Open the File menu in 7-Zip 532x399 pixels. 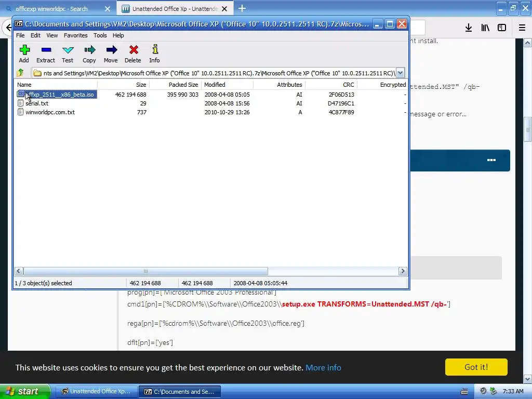pos(20,35)
